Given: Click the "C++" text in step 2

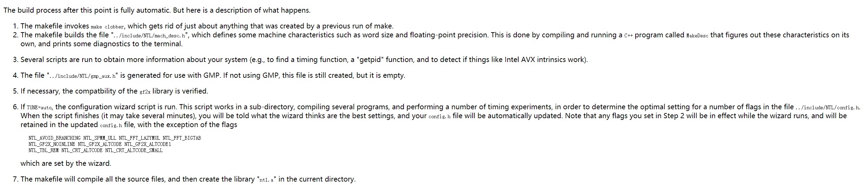Looking at the screenshot, I should 628,36.
